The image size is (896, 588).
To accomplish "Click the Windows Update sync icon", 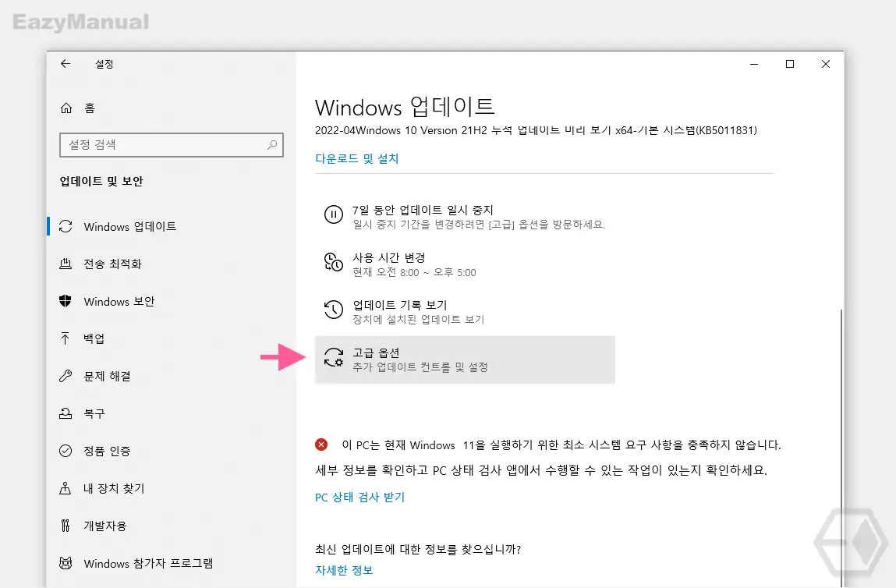I will [66, 226].
